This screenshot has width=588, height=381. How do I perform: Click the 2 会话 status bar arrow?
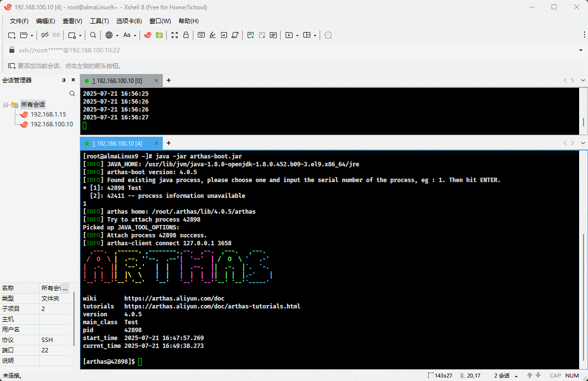(x=516, y=376)
